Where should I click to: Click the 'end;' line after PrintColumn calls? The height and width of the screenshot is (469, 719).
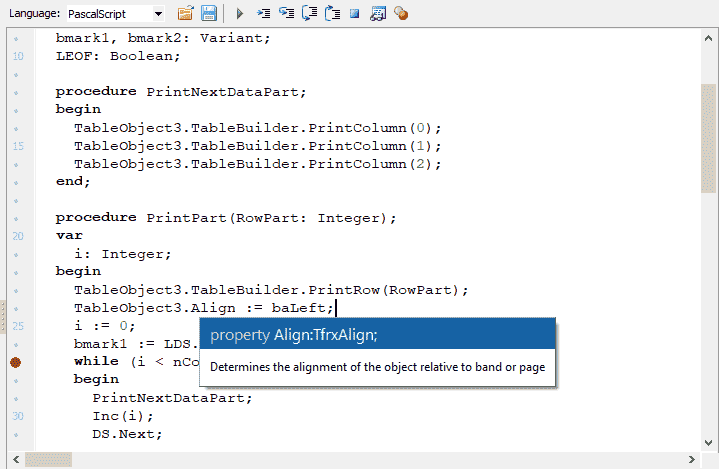73,182
